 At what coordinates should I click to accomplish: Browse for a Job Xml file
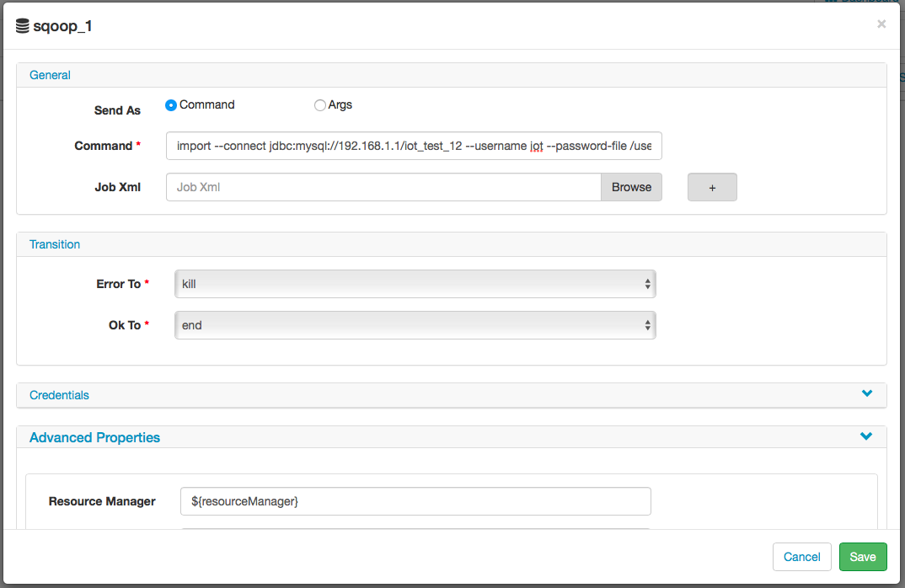631,187
